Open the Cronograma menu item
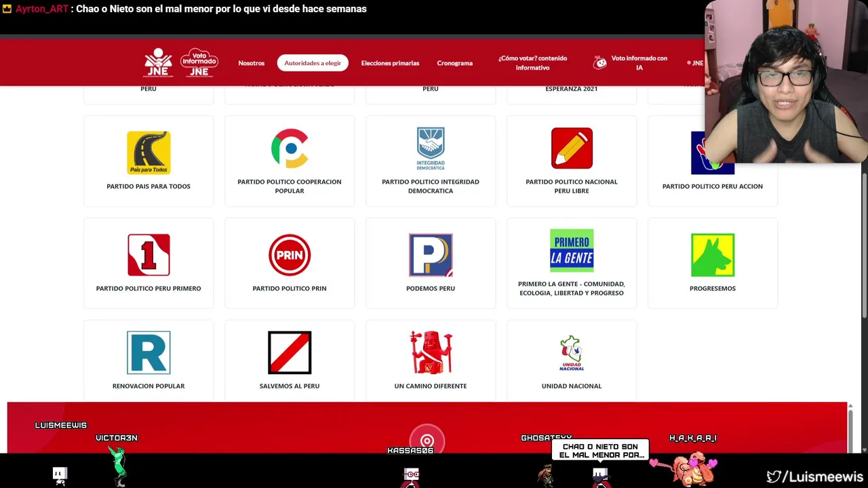Viewport: 868px width, 488px height. click(454, 63)
